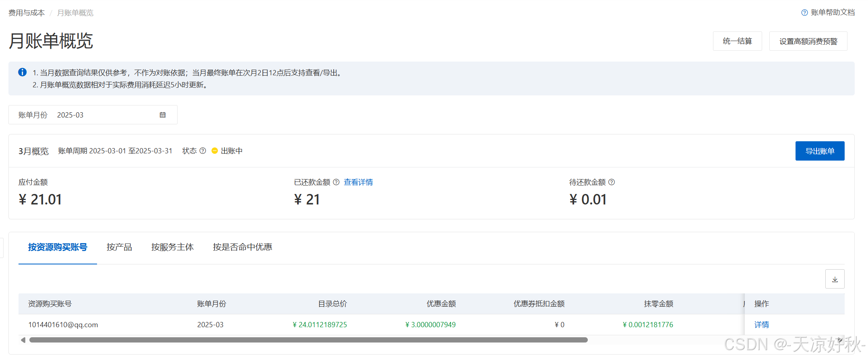Click the 优惠金额 value ¥ 3.0000007949
Screen dimensions: 868x359
(430, 324)
